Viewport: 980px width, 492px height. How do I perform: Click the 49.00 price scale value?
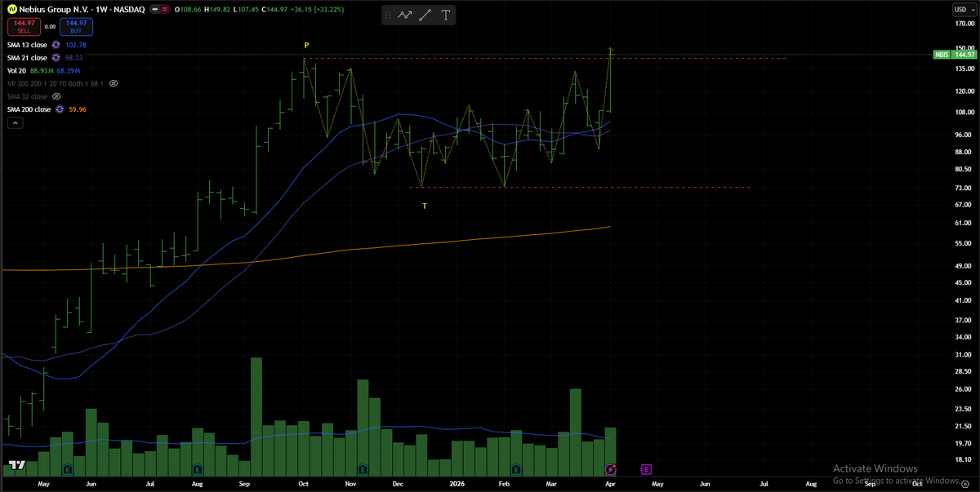point(964,265)
